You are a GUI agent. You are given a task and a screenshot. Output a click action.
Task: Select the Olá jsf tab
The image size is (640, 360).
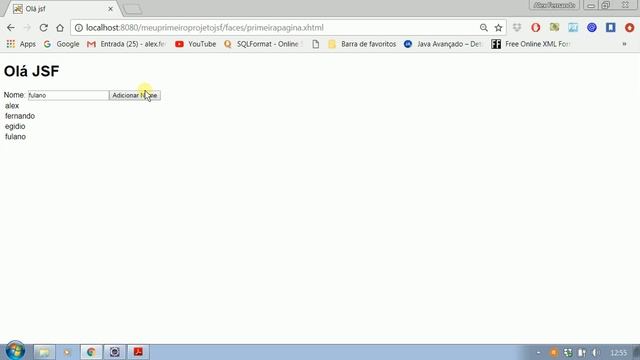61,9
